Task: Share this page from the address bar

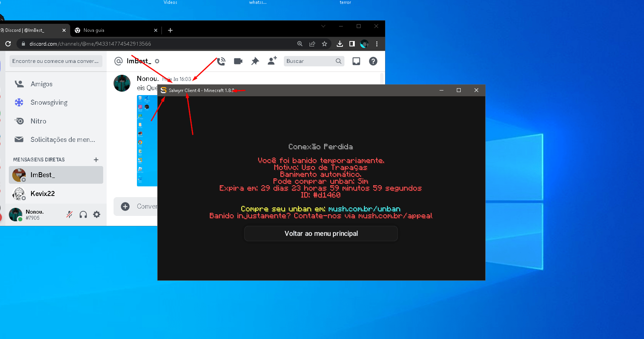Action: click(x=312, y=44)
